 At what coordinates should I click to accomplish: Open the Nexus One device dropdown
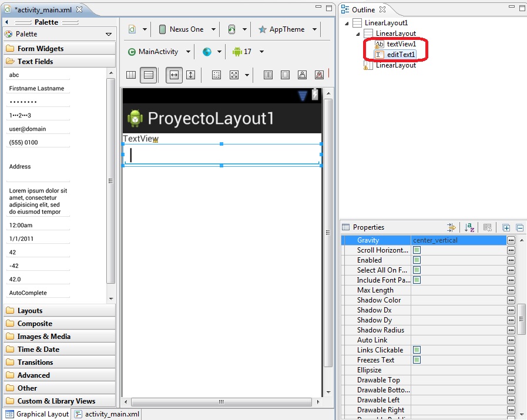click(187, 29)
